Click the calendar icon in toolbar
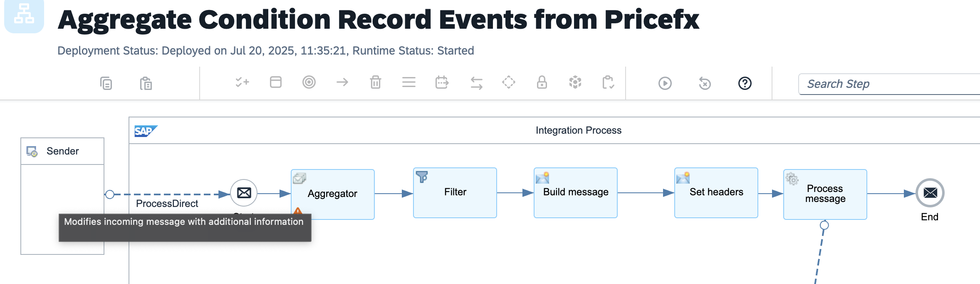 pyautogui.click(x=442, y=82)
